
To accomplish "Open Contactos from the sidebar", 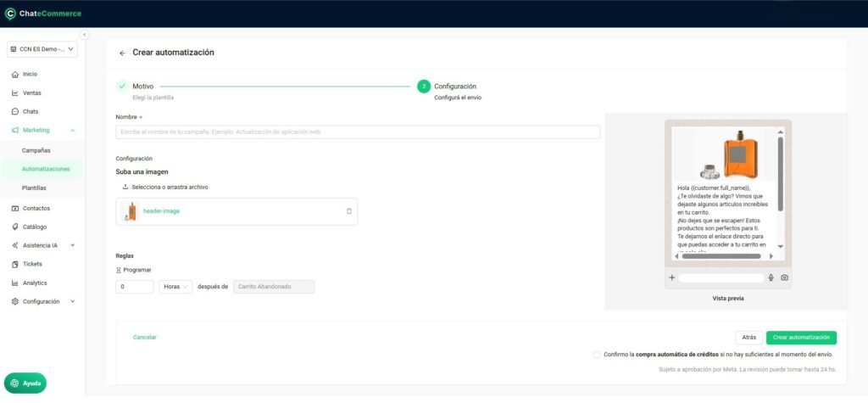I will (x=36, y=209).
